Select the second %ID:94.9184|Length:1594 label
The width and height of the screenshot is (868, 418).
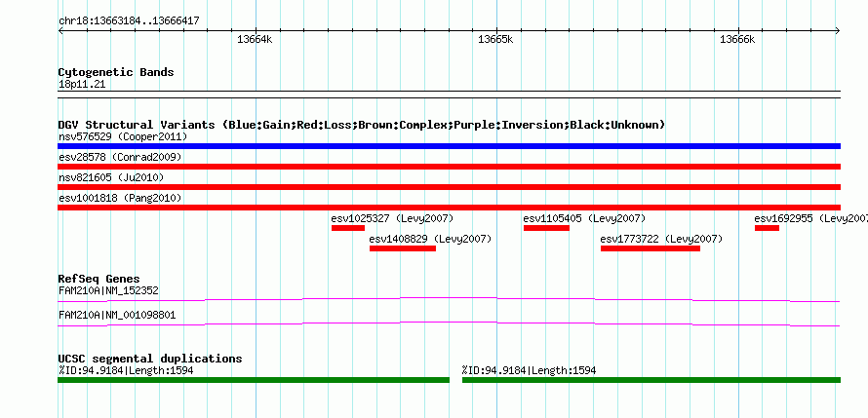pyautogui.click(x=530, y=370)
